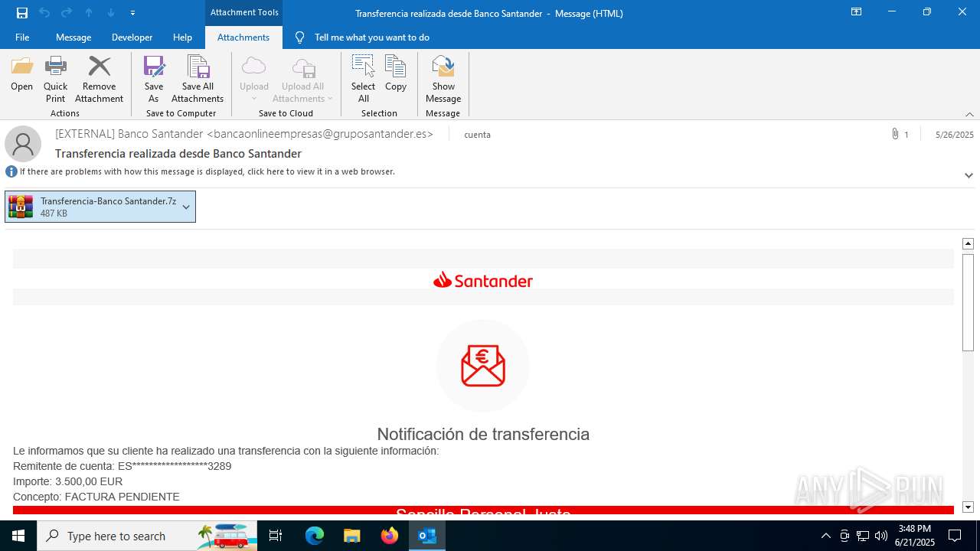This screenshot has width=980, height=551.
Task: Open Ribbon Display Options
Action: tap(856, 12)
